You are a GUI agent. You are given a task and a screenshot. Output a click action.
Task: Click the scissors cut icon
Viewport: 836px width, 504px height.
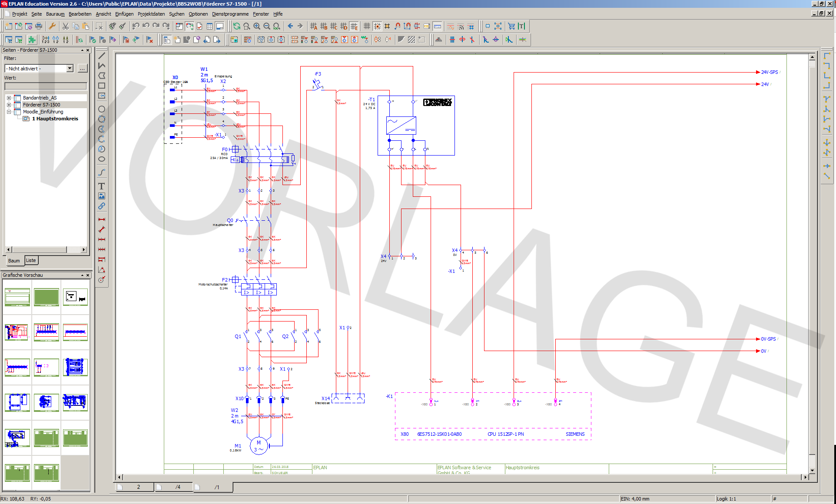coord(66,26)
